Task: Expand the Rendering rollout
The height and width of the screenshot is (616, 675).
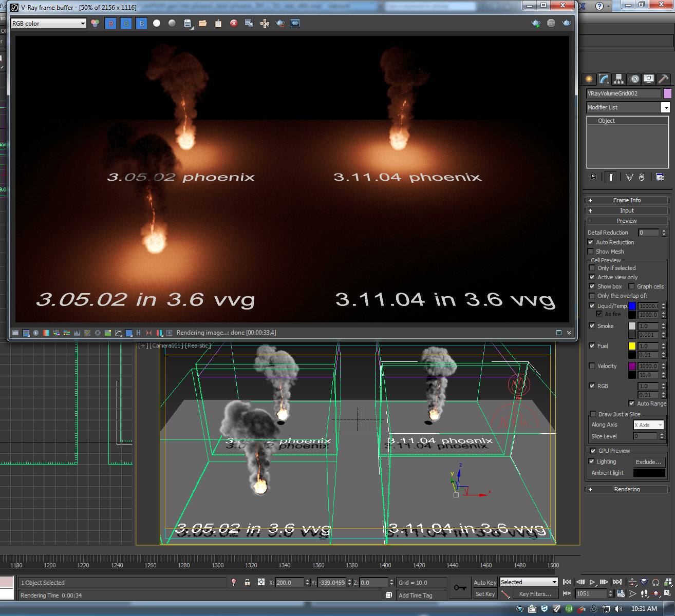Action: coord(627,489)
